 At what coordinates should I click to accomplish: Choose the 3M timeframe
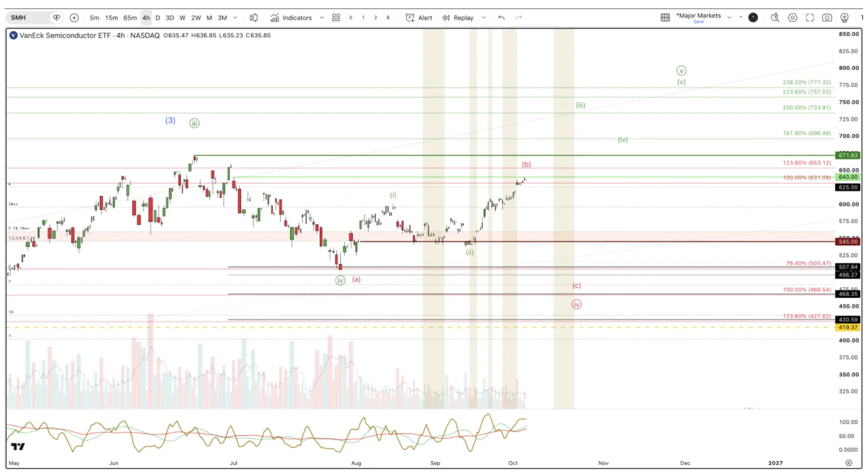pos(222,18)
